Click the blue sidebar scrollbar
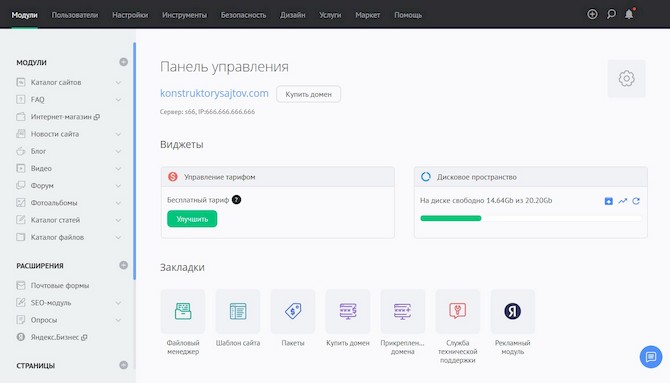The width and height of the screenshot is (670, 383). (135, 161)
